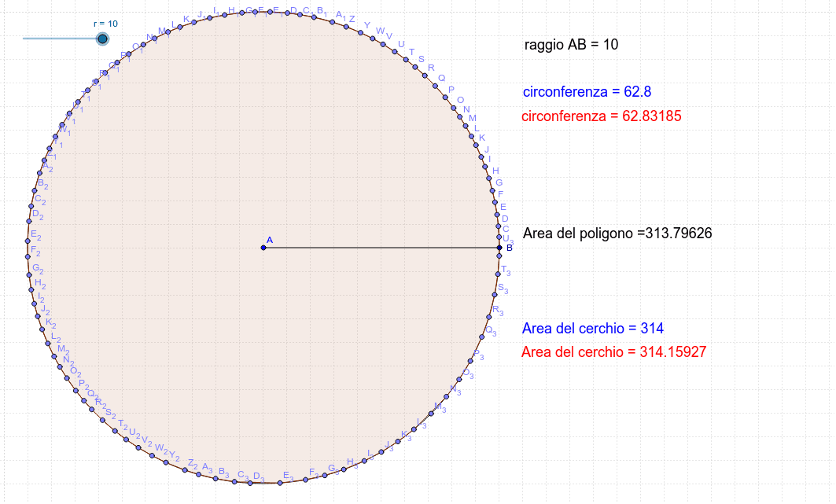Select polygon vertex Q in upper right

[x=435, y=86]
